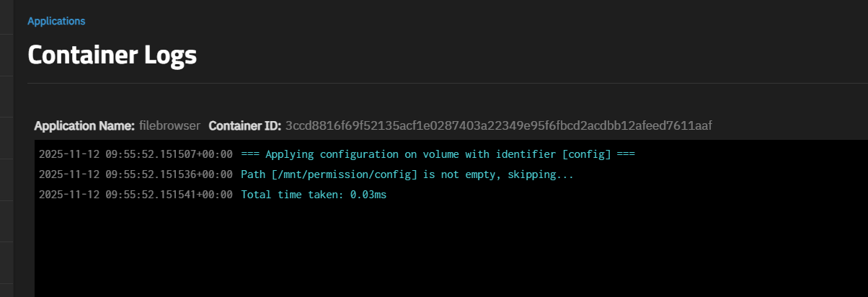
Task: Select the filebrowser application name value
Action: click(x=169, y=126)
